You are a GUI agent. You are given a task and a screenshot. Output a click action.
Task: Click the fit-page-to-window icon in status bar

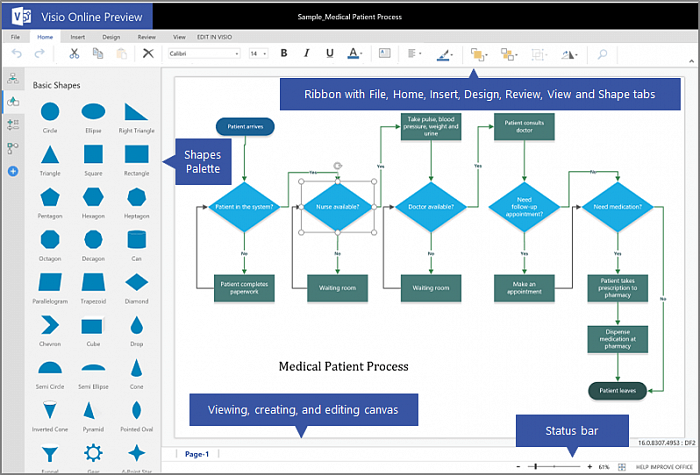pos(624,466)
